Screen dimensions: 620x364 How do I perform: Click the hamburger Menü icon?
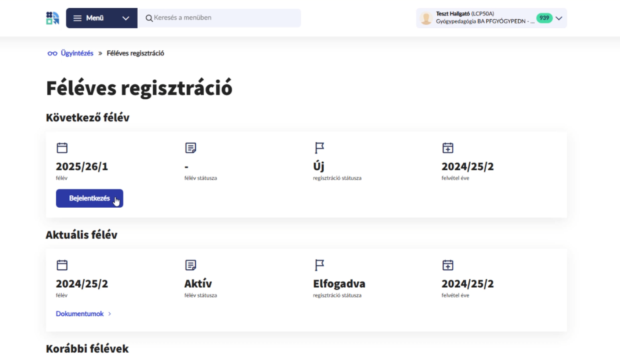(x=77, y=18)
